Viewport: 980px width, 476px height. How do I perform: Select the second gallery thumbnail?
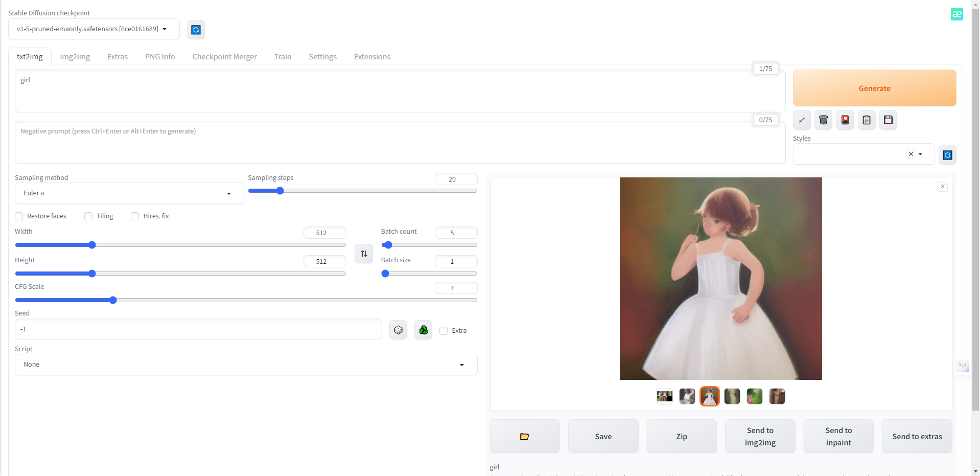coord(687,396)
